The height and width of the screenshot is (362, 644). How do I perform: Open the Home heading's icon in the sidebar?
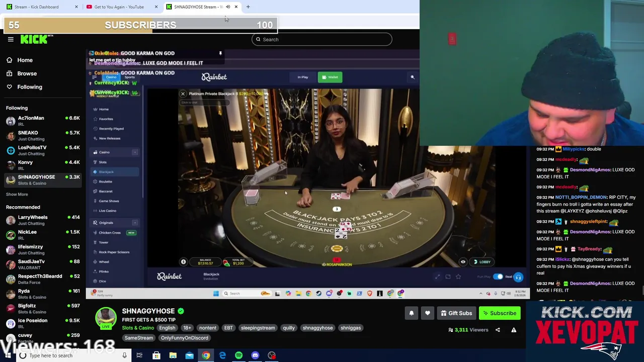[x=10, y=60]
